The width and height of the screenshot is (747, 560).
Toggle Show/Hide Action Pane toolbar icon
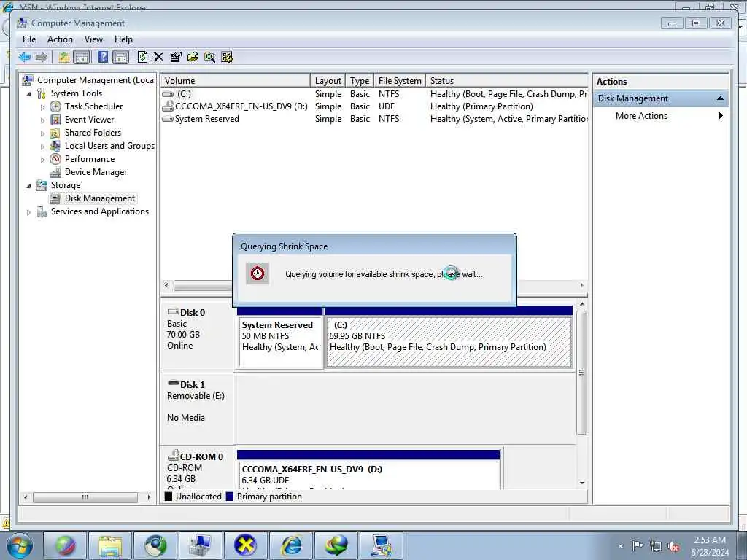tap(121, 58)
